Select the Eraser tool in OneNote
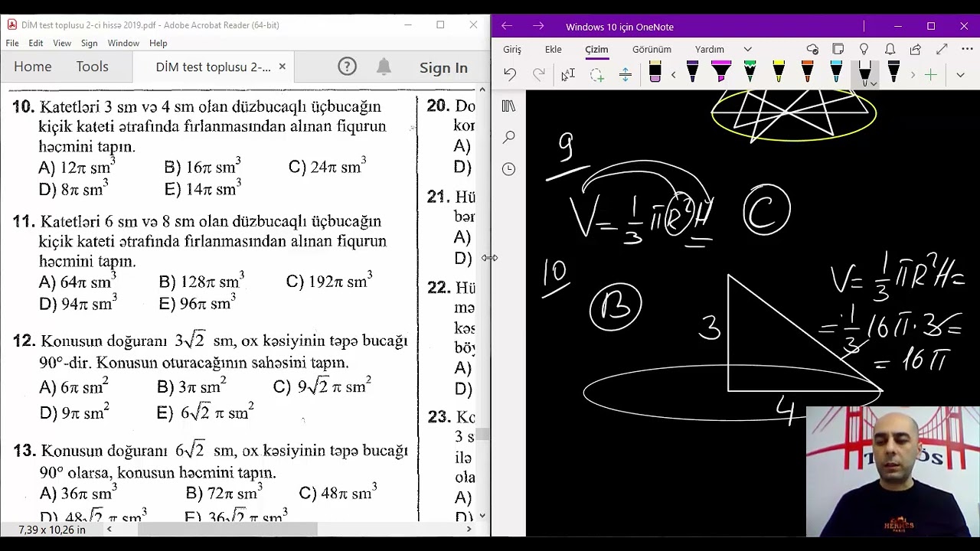The height and width of the screenshot is (551, 980). click(655, 73)
